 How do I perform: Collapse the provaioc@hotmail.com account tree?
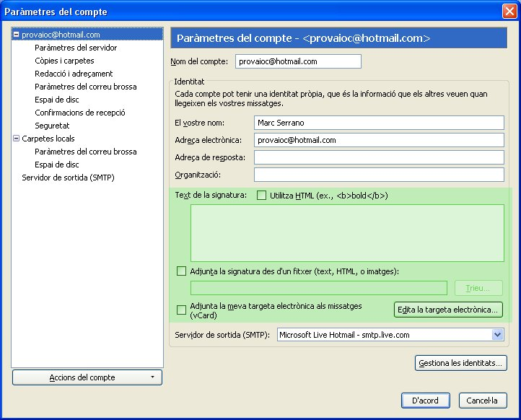click(x=17, y=35)
